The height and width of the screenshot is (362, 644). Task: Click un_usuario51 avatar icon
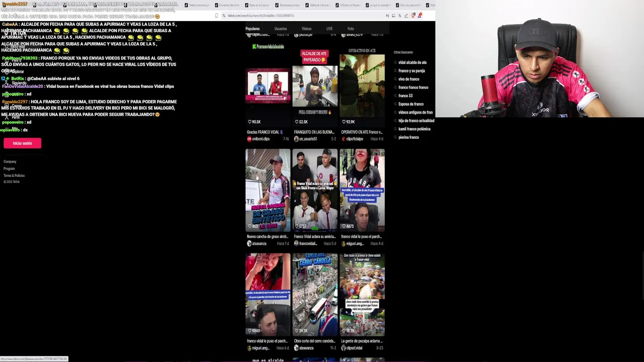tap(296, 139)
